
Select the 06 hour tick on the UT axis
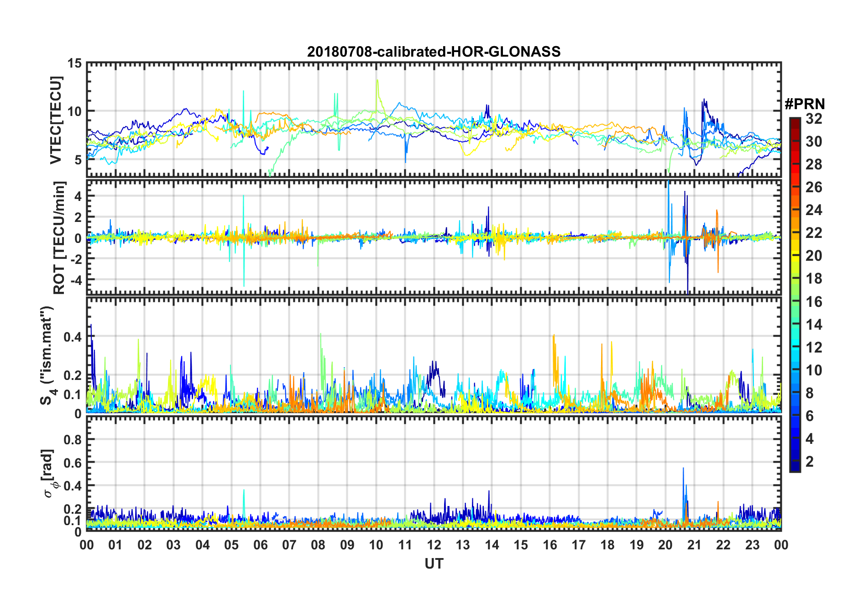click(x=260, y=545)
